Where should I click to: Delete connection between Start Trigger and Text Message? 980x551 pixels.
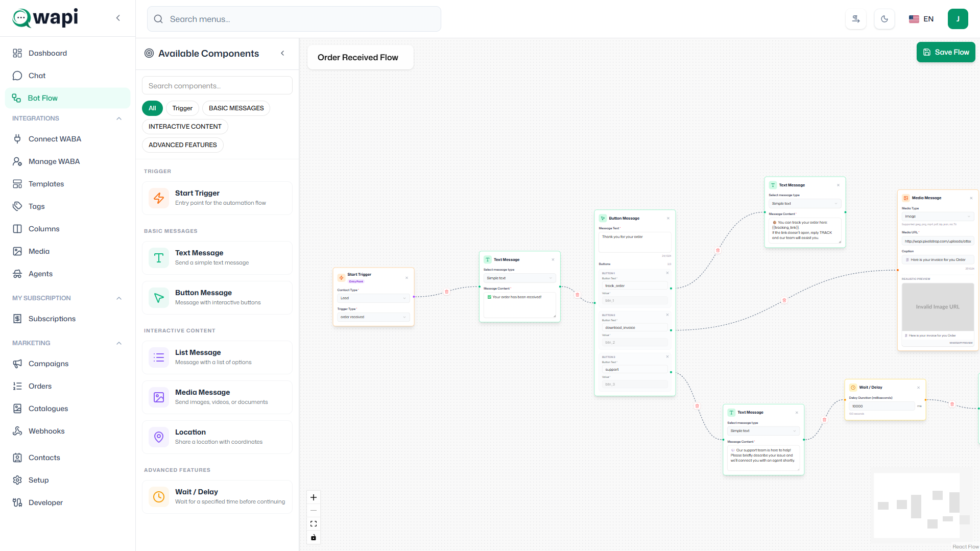(447, 292)
